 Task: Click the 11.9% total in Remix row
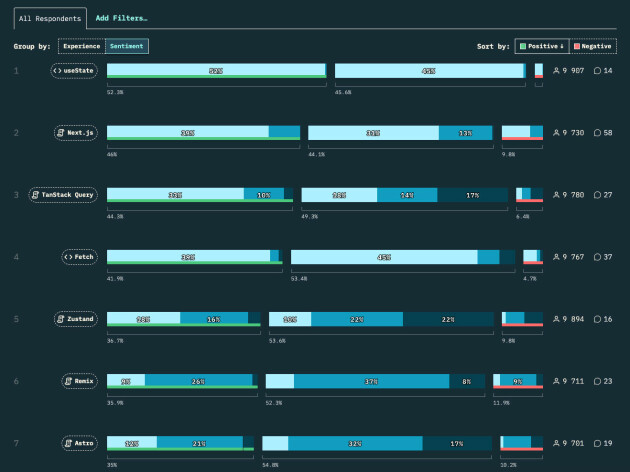point(501,403)
